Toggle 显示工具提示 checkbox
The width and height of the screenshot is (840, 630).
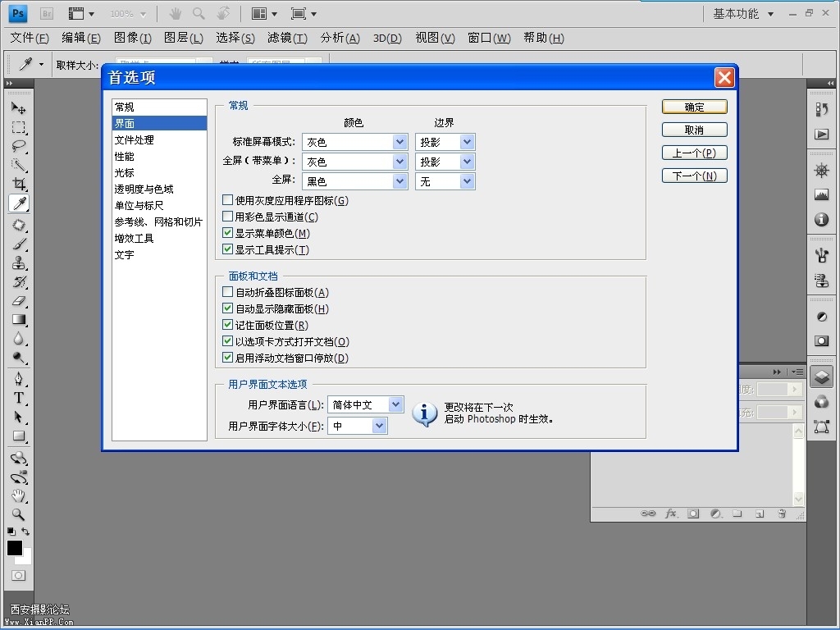[228, 249]
